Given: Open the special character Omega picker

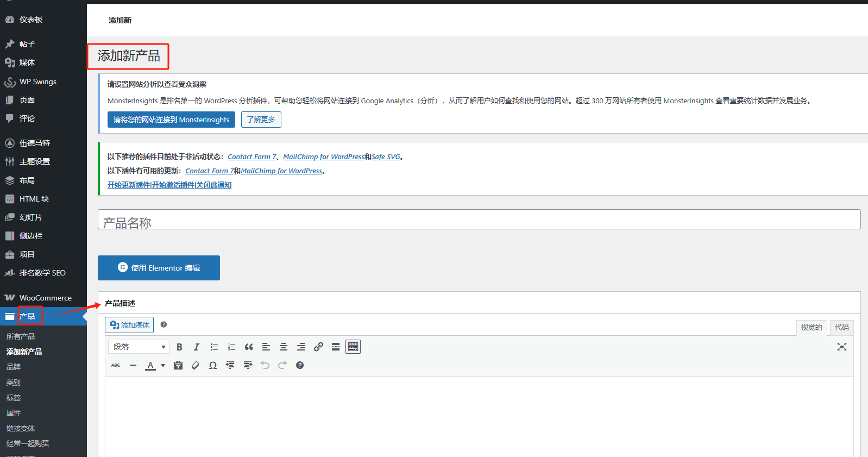Looking at the screenshot, I should point(213,365).
